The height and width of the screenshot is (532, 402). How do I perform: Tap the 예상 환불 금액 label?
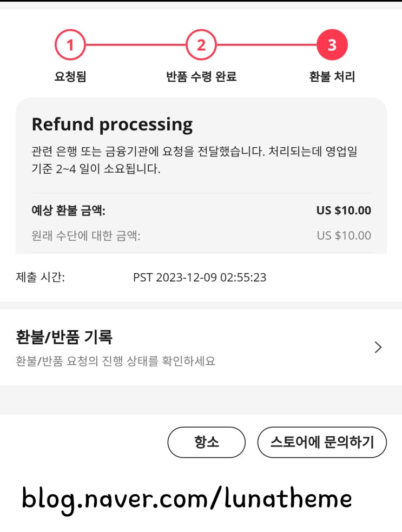[x=68, y=211]
